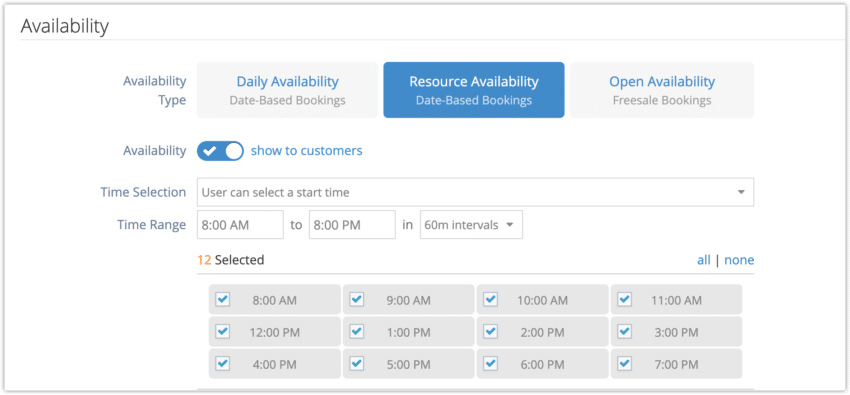Uncheck the 3:00 PM checkbox
The width and height of the screenshot is (850, 395).
(624, 331)
